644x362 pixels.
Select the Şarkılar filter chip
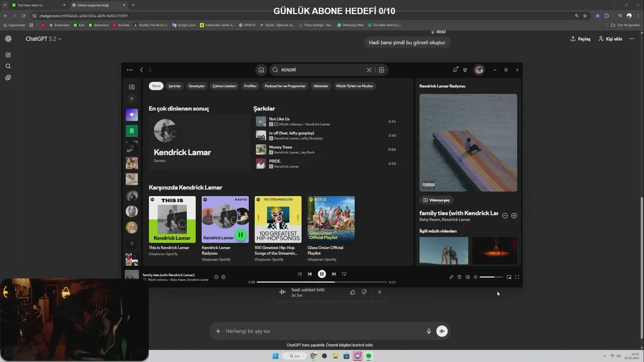click(x=175, y=86)
